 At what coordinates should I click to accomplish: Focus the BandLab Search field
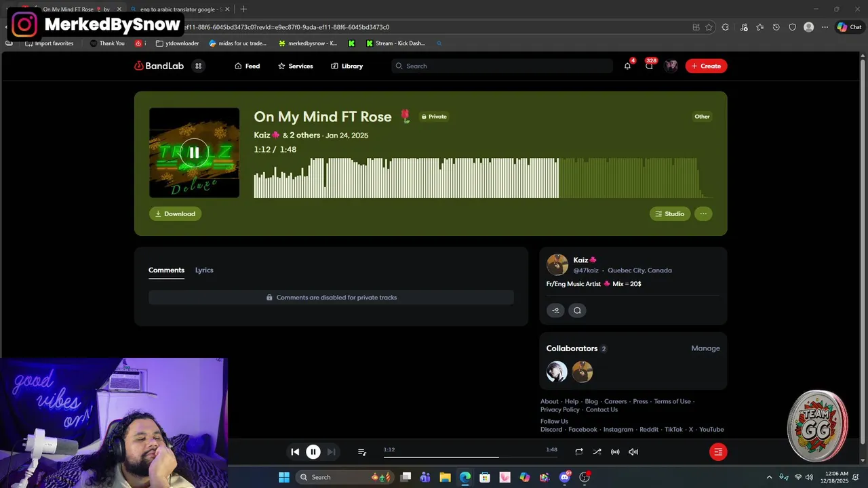click(502, 66)
